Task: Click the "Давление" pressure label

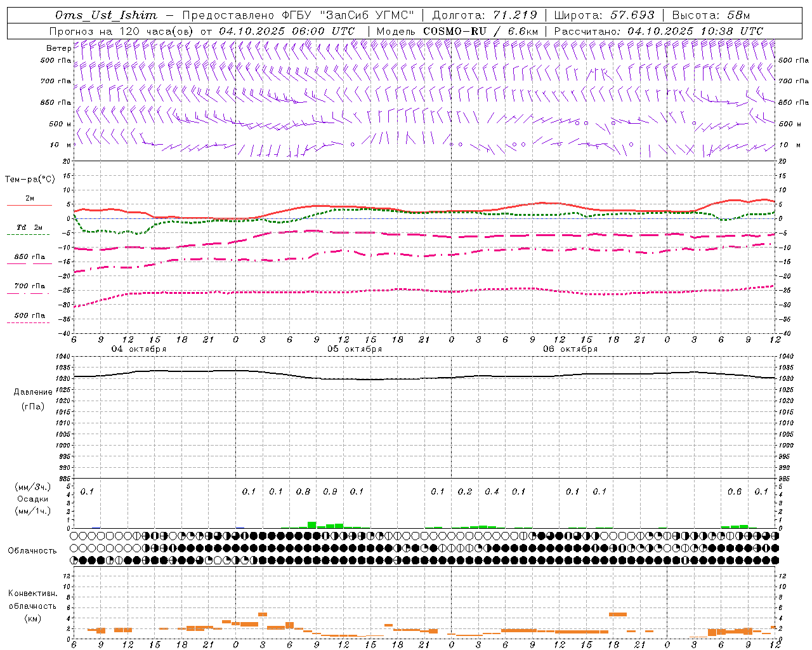Action: 33,392
